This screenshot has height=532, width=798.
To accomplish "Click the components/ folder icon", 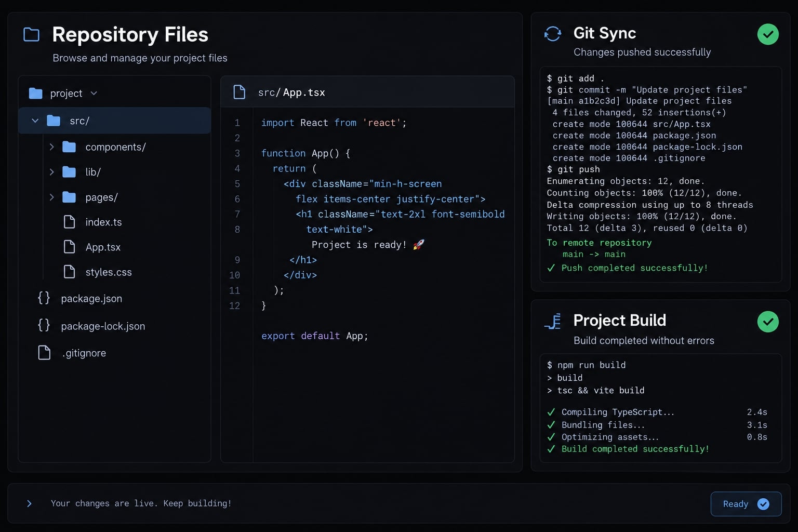I will tap(69, 147).
